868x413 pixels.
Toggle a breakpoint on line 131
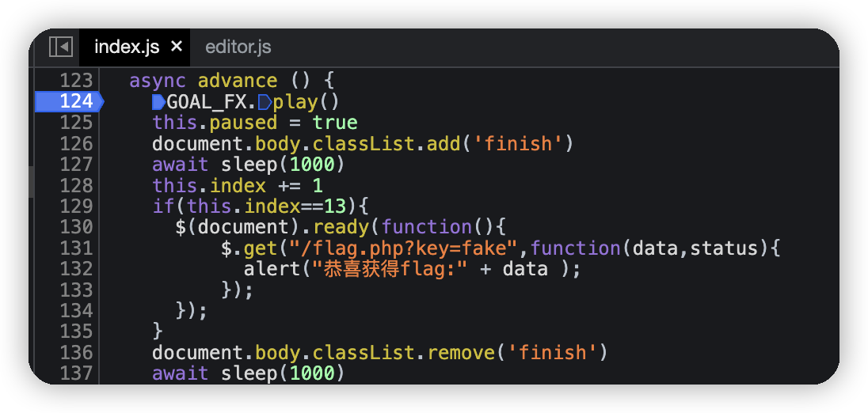click(x=76, y=248)
